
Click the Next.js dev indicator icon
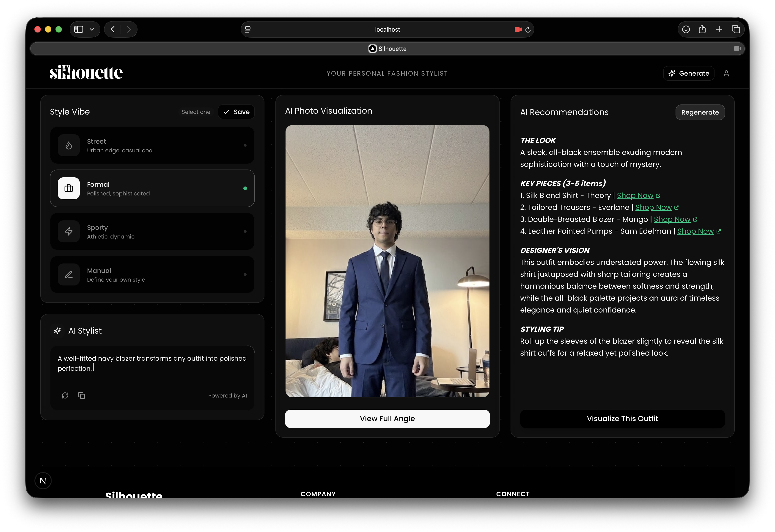[x=43, y=481]
